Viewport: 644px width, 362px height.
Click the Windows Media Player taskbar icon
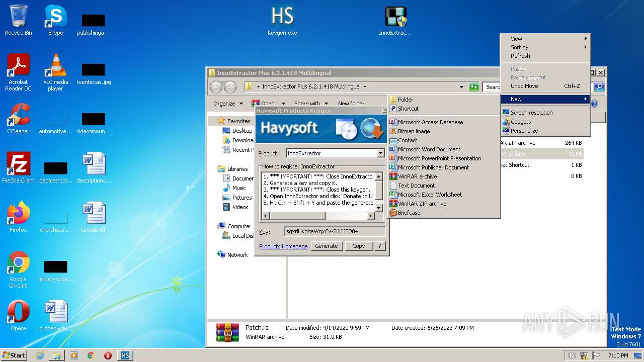click(x=74, y=355)
